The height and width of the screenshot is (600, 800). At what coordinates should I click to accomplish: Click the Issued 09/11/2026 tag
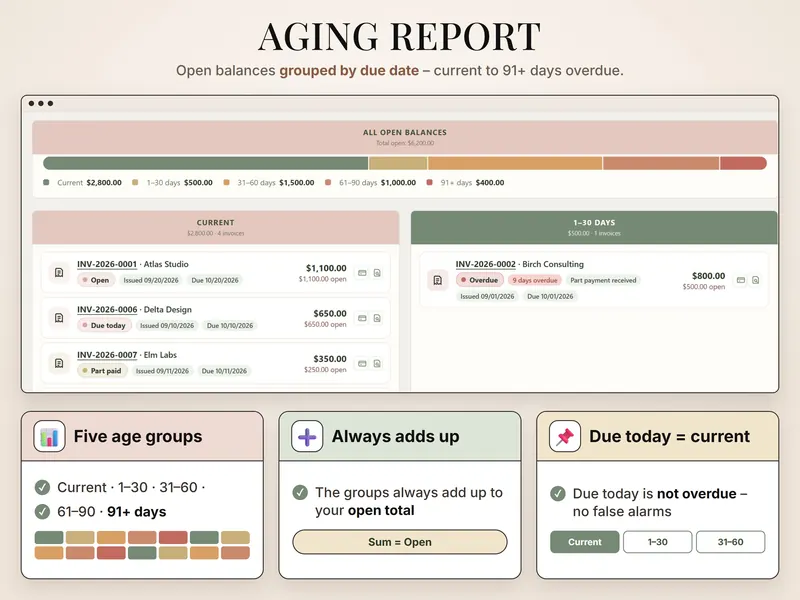(x=162, y=371)
